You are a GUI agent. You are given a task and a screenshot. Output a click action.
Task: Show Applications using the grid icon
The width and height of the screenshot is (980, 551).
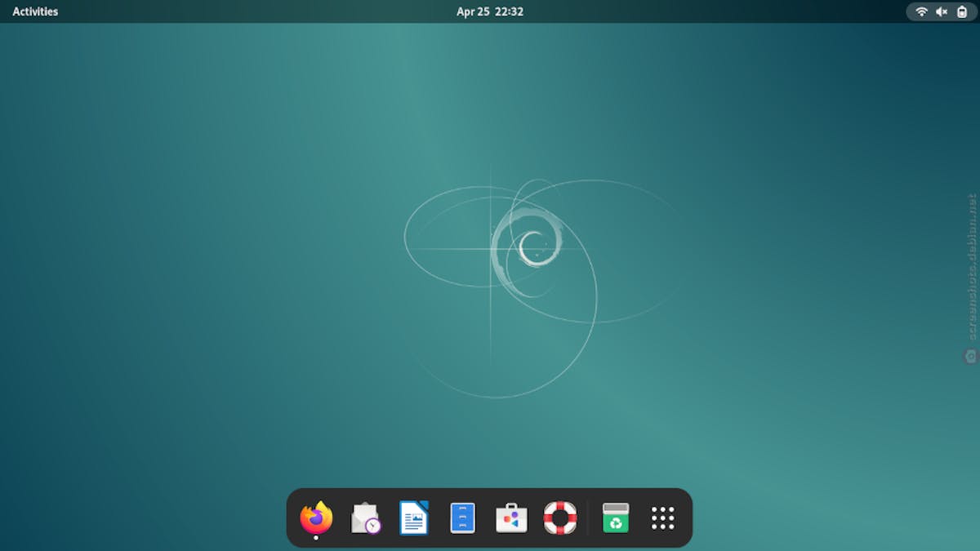point(663,518)
